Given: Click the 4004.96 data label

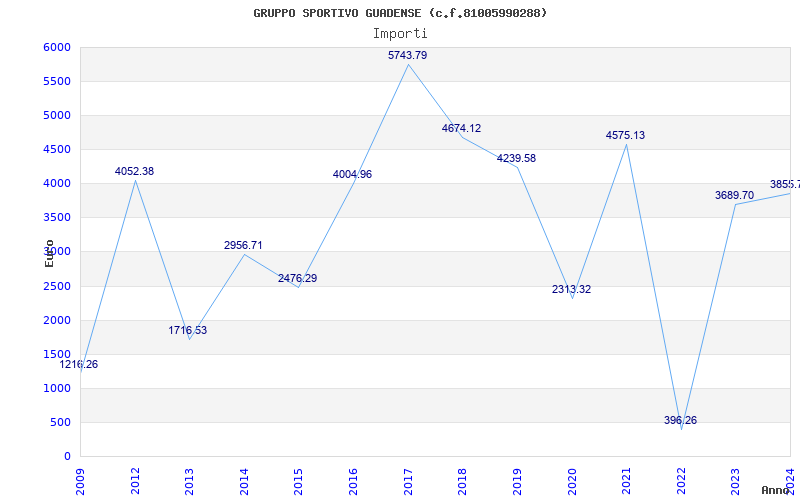Looking at the screenshot, I should [x=353, y=174].
